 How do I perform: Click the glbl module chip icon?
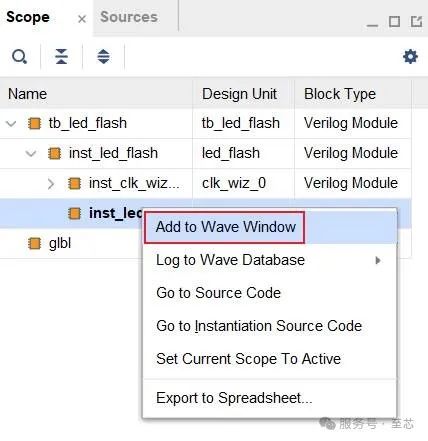point(34,243)
